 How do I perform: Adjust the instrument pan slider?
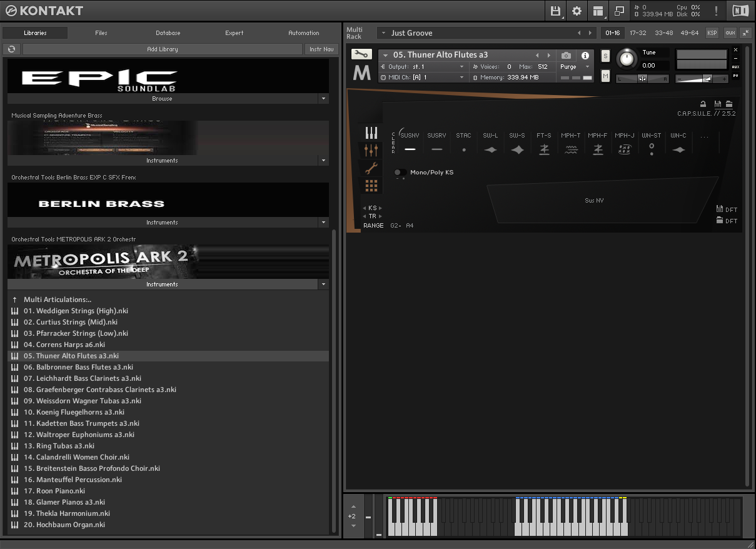pos(642,78)
